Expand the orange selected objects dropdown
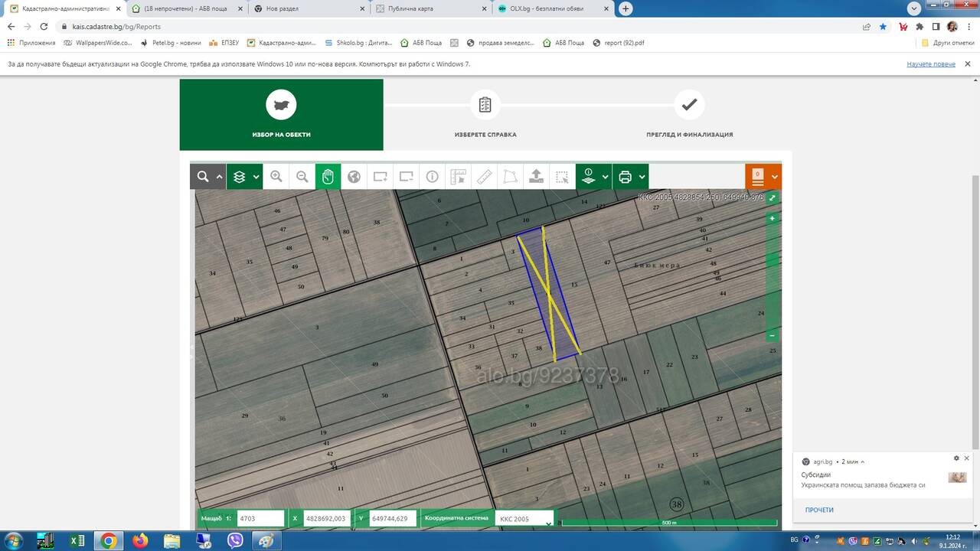The width and height of the screenshot is (980, 551). [x=776, y=177]
